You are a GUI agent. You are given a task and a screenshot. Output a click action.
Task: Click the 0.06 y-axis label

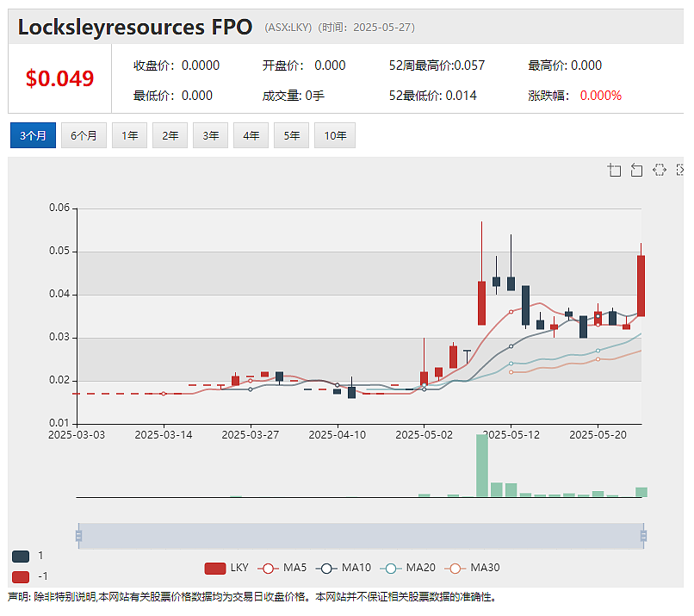[59, 208]
